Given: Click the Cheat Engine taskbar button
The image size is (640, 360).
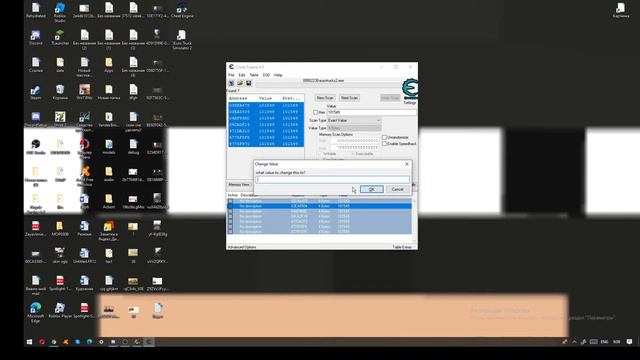Looking at the screenshot, I should (149, 342).
